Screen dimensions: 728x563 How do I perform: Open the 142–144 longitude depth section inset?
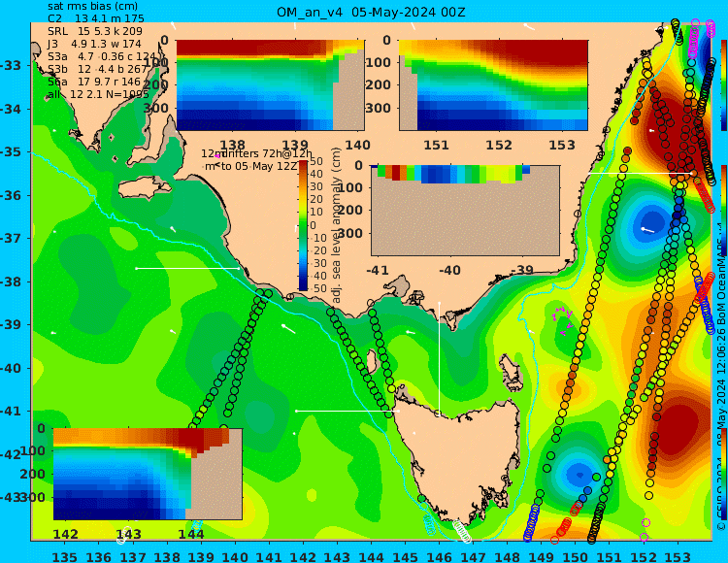tap(148, 474)
